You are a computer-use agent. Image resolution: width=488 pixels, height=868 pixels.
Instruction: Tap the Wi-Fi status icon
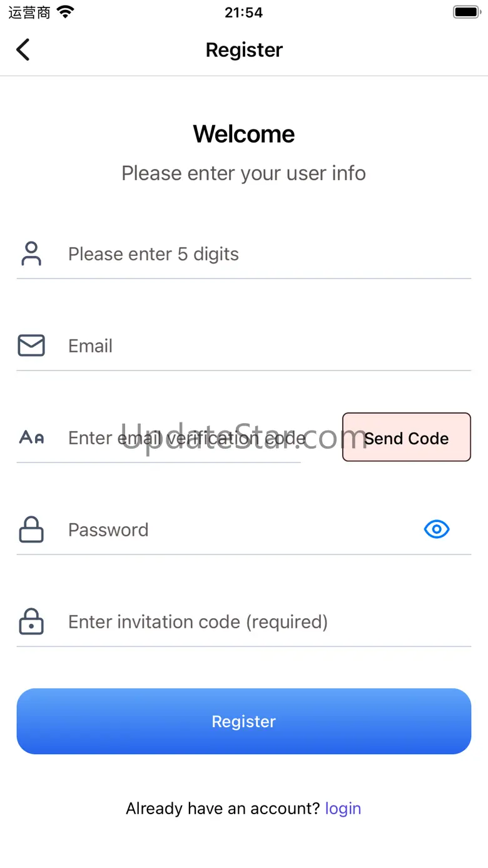[x=65, y=12]
